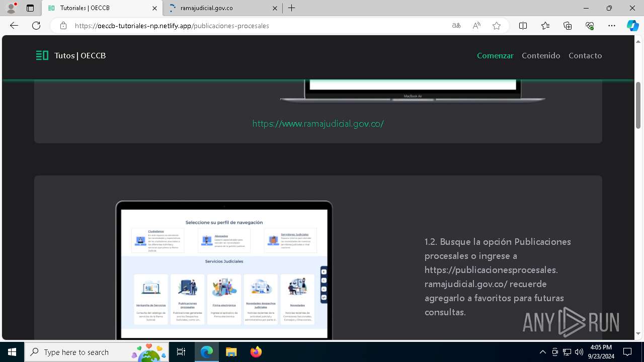Open the Edge profile icon

click(x=11, y=8)
